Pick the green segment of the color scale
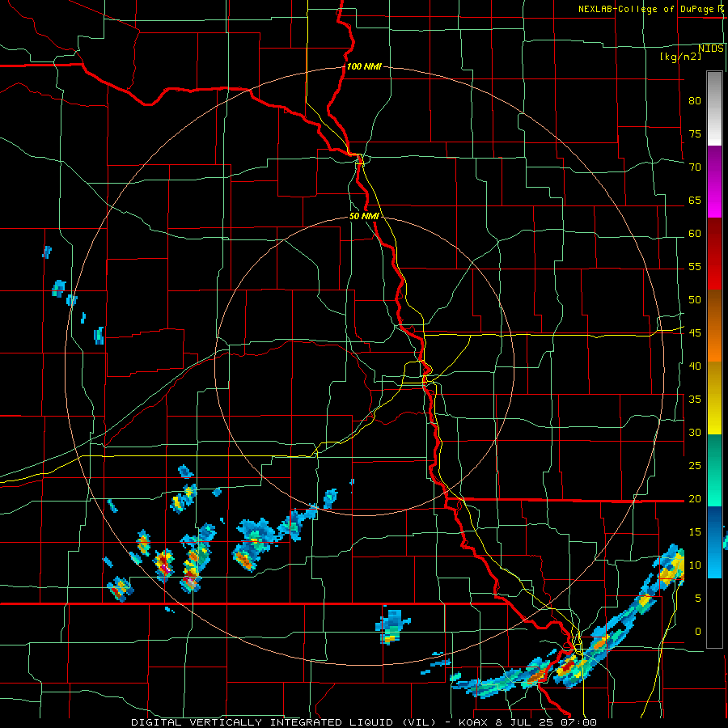 point(714,470)
